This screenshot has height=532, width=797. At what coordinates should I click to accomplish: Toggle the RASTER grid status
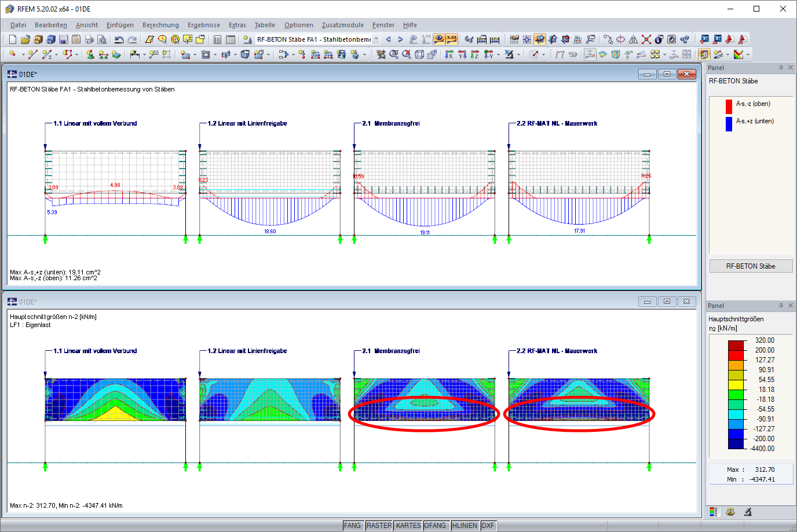click(379, 526)
